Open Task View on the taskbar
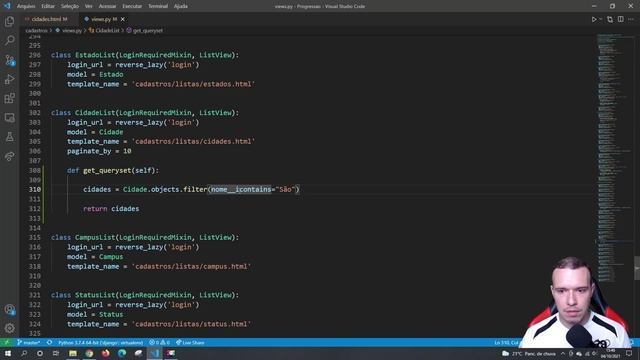The height and width of the screenshot is (360, 640). pyautogui.click(x=56, y=353)
